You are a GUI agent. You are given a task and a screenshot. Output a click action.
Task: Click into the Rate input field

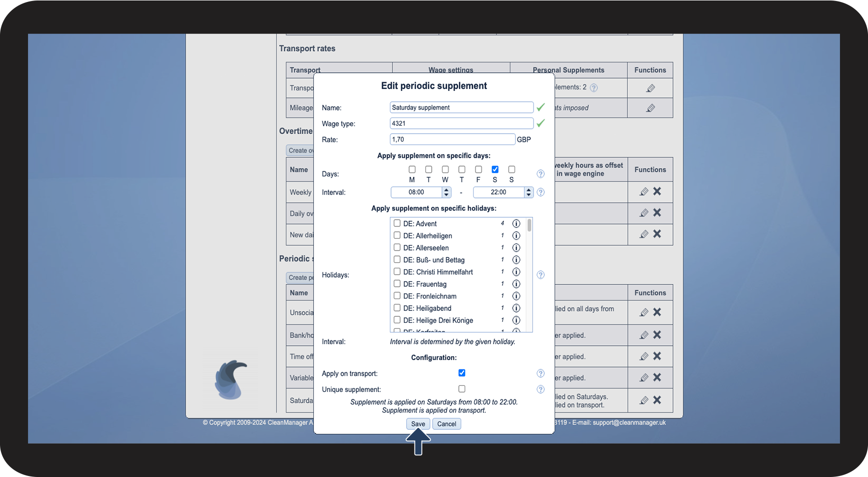tap(452, 140)
